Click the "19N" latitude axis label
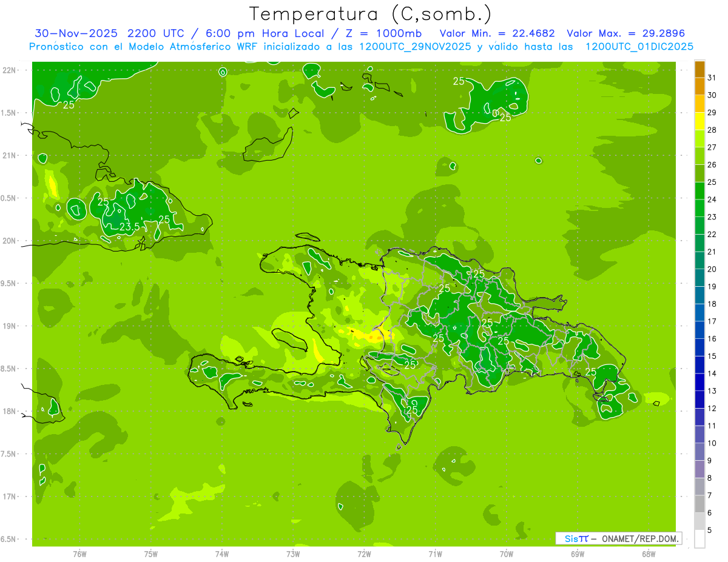This screenshot has height=562, width=728. coord(10,326)
